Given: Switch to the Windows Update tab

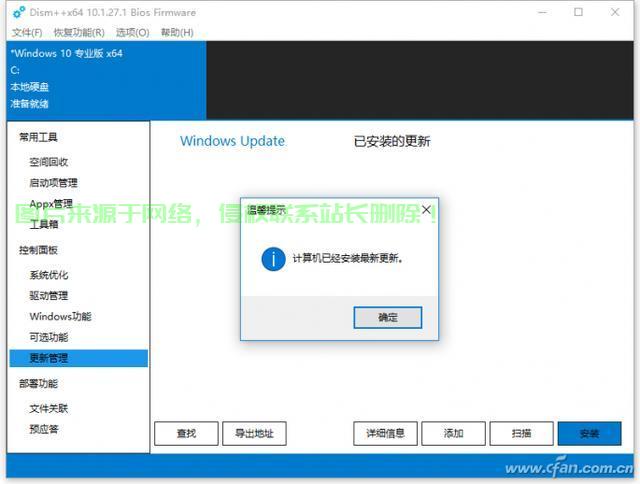Looking at the screenshot, I should click(x=233, y=141).
